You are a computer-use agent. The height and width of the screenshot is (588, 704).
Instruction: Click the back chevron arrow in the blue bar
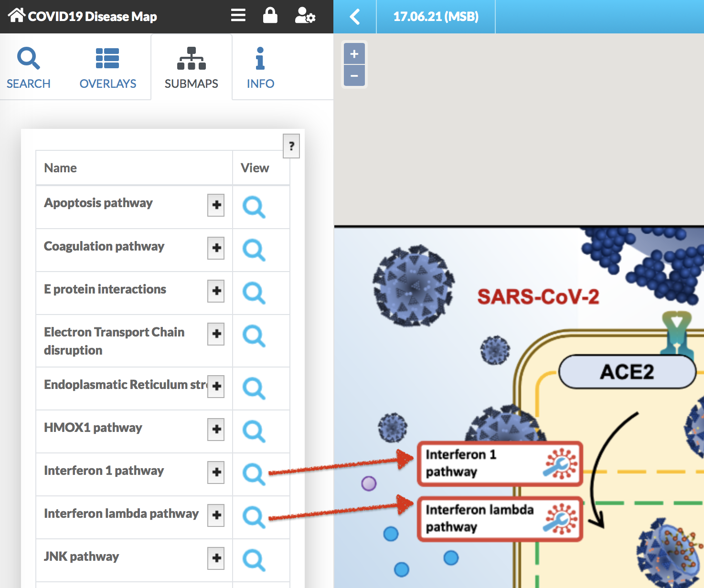click(354, 17)
